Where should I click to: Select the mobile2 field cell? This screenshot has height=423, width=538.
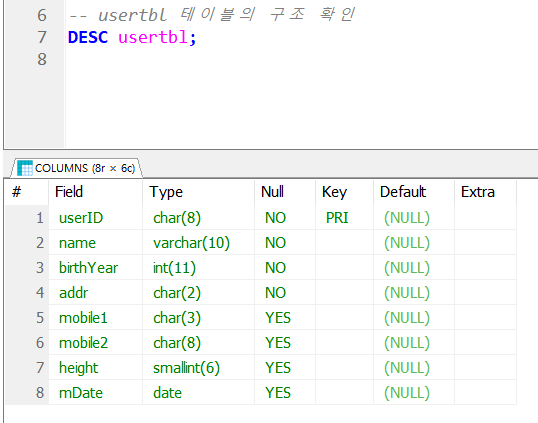[95, 343]
